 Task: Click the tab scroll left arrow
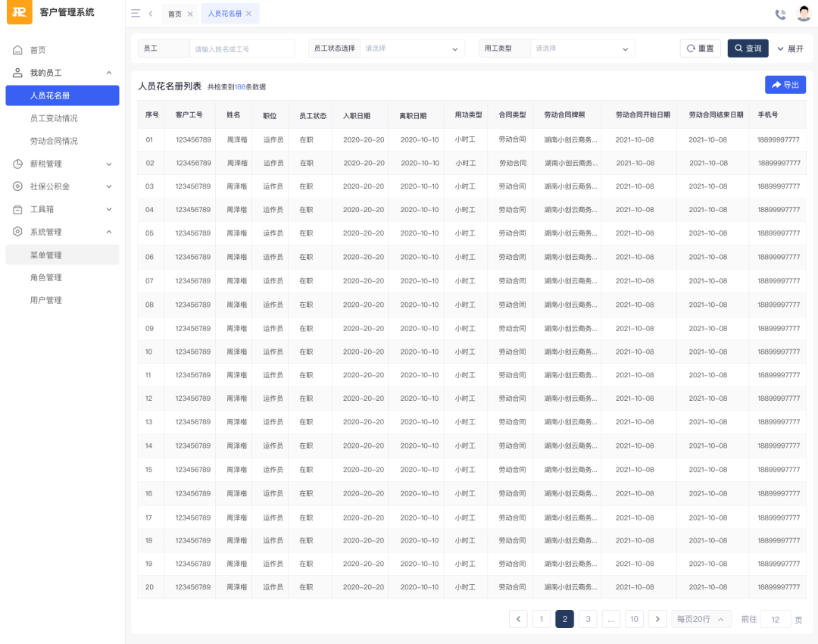click(151, 14)
